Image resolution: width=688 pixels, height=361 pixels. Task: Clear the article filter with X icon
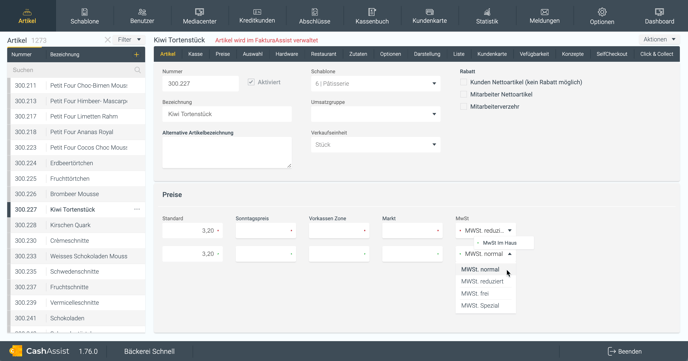[x=108, y=40]
